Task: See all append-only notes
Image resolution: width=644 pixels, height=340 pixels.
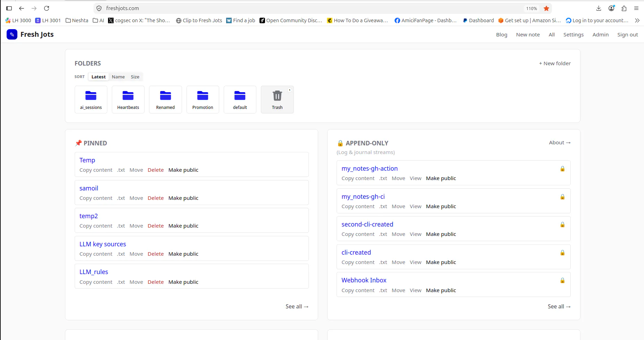Action: click(559, 306)
